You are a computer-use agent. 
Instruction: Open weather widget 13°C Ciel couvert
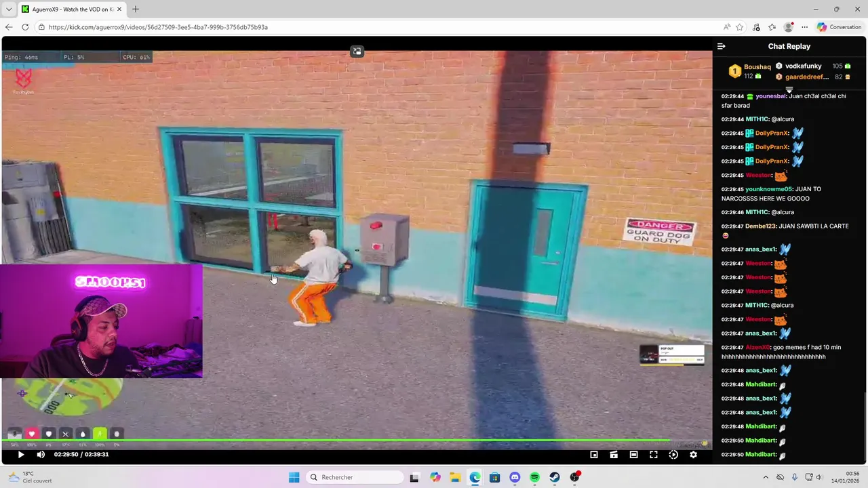coord(28,477)
